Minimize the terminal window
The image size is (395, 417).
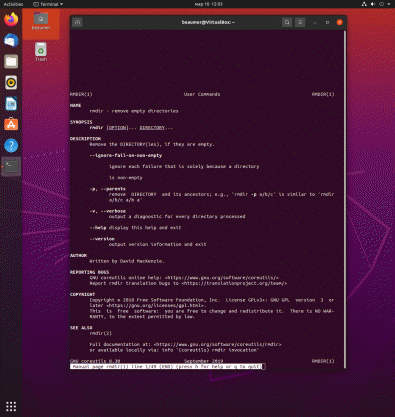pos(315,22)
